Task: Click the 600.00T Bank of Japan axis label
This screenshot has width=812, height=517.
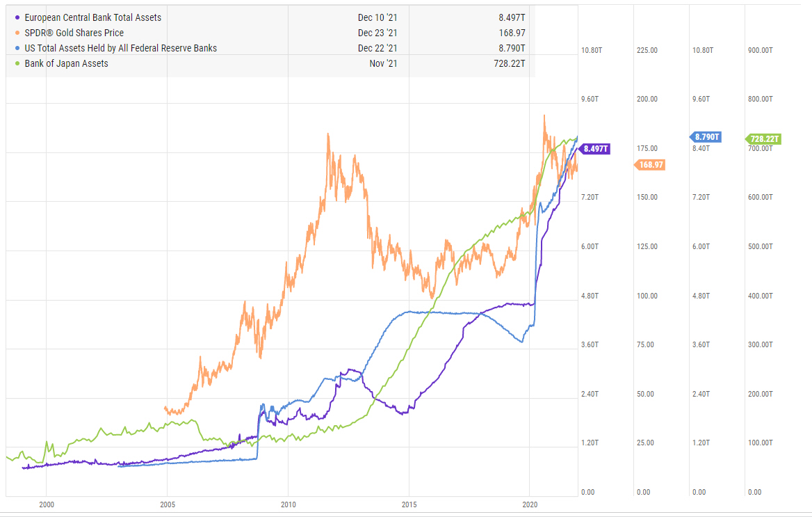Action: [x=761, y=197]
